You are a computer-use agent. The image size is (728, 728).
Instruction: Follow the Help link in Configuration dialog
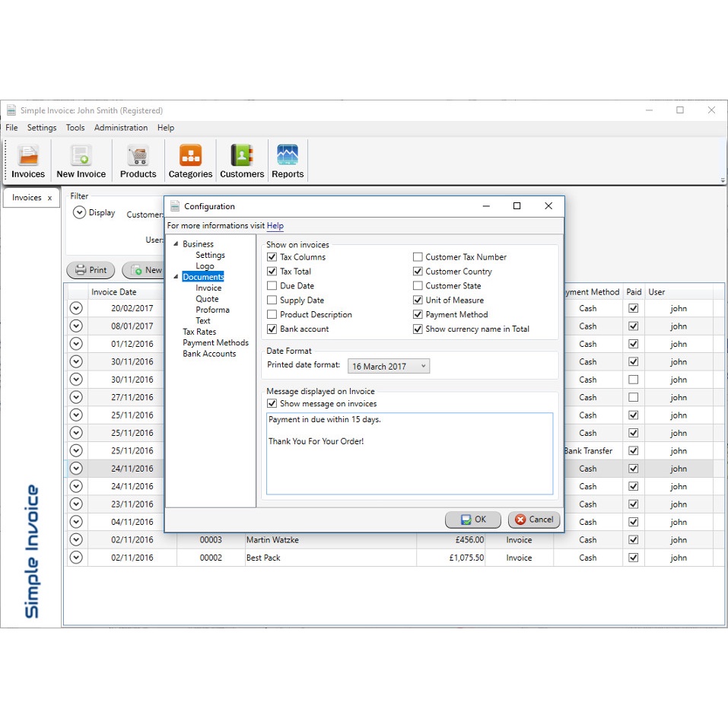(275, 226)
